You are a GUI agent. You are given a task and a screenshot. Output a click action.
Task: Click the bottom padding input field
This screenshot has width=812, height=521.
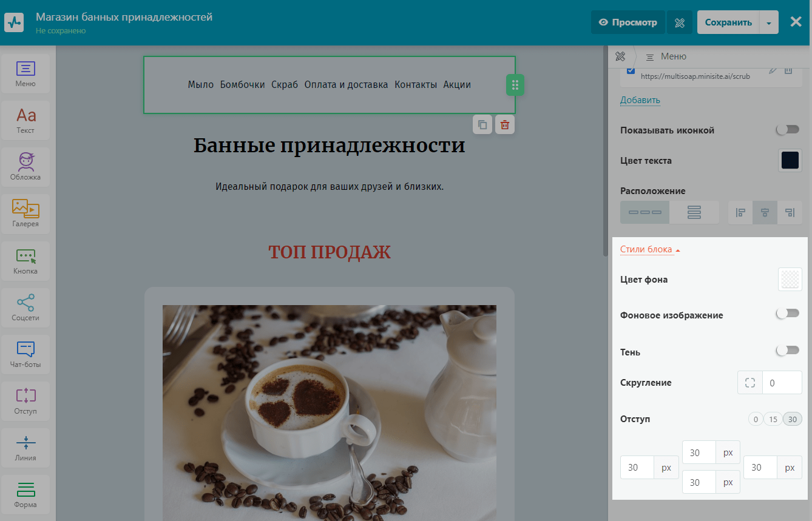[x=699, y=482]
